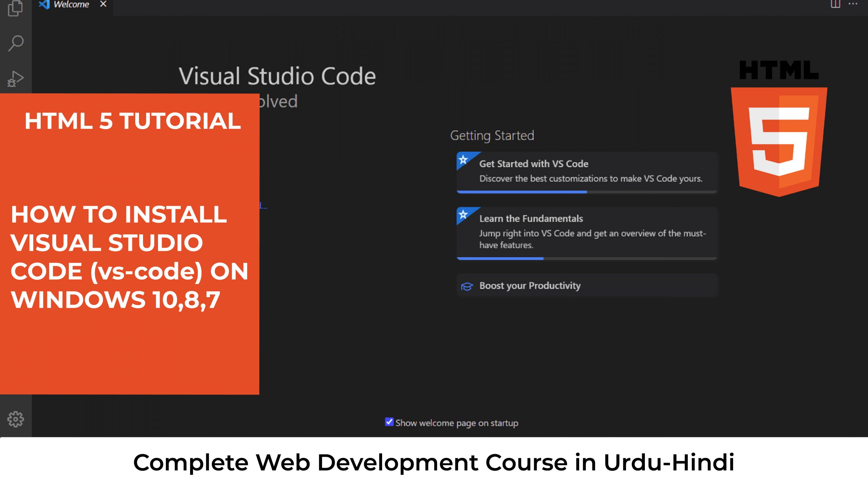Click 'Show welcome page on startup' label text
Screen dimensions: 868x488
(x=457, y=423)
